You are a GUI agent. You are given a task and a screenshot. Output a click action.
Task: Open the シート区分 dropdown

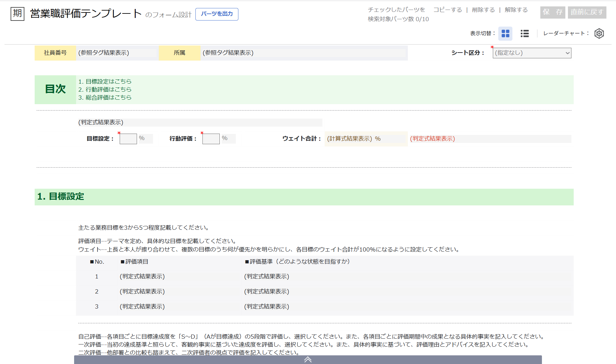[532, 53]
